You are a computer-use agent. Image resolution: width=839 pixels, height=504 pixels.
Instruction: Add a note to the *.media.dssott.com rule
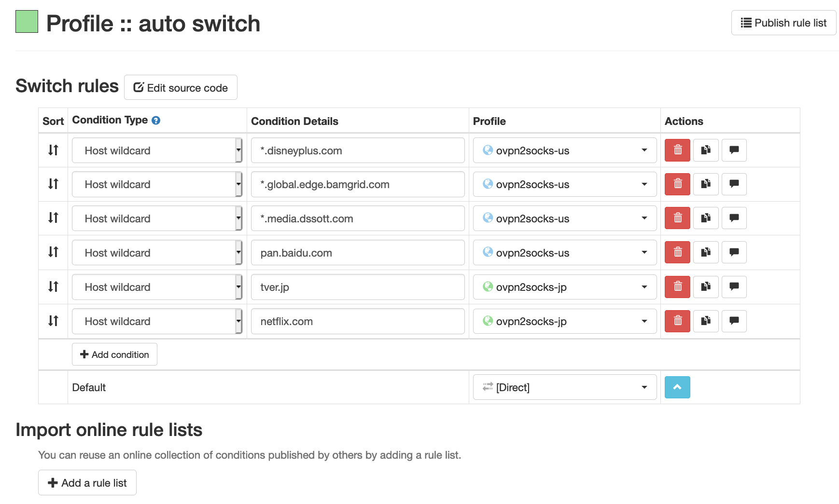click(x=734, y=218)
